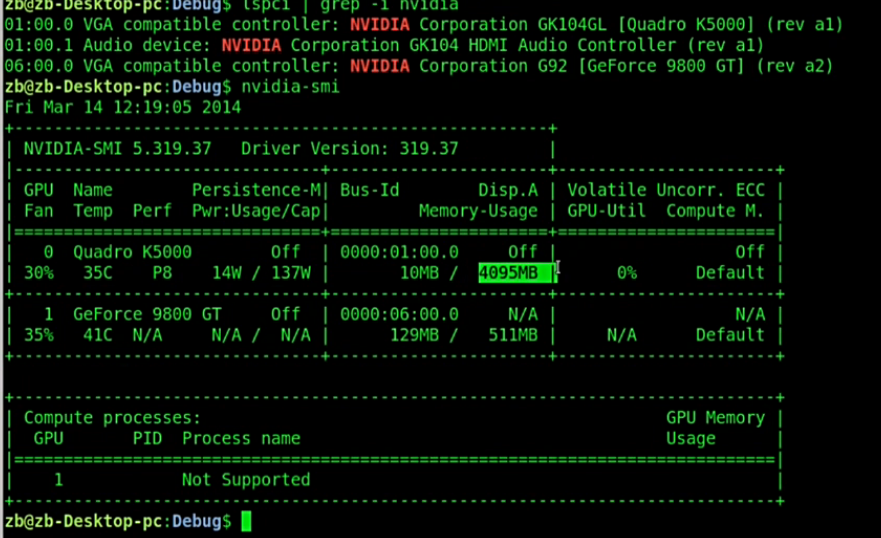
Task: Click the Compute processes: label
Action: tap(112, 418)
